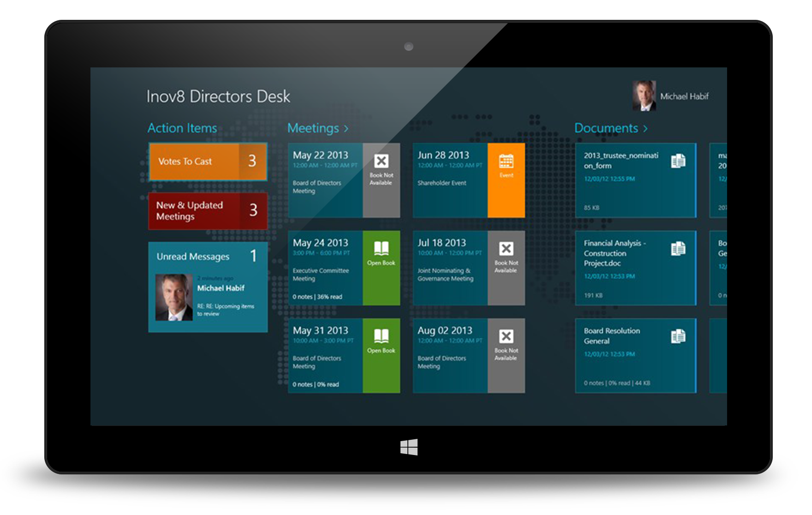Click the Action Items heading
Viewport: 812px width, 515px height.
(x=182, y=128)
